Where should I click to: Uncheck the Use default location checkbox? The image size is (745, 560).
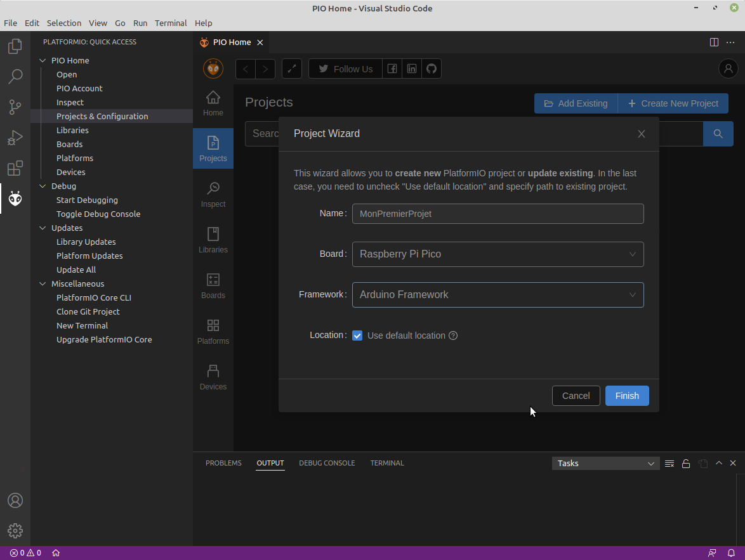[x=357, y=336]
